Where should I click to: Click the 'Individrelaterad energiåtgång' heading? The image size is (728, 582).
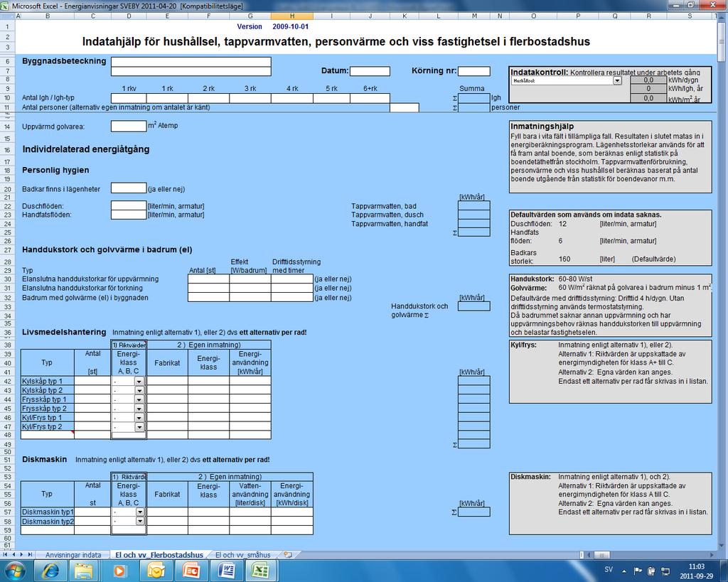click(x=86, y=149)
